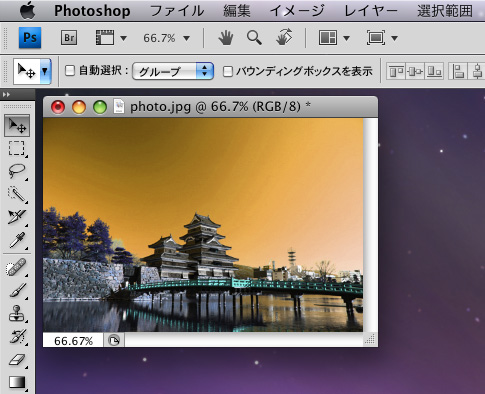Zoom photo.jpg window with green button
Image resolution: width=485 pixels, height=394 pixels.
tap(100, 107)
